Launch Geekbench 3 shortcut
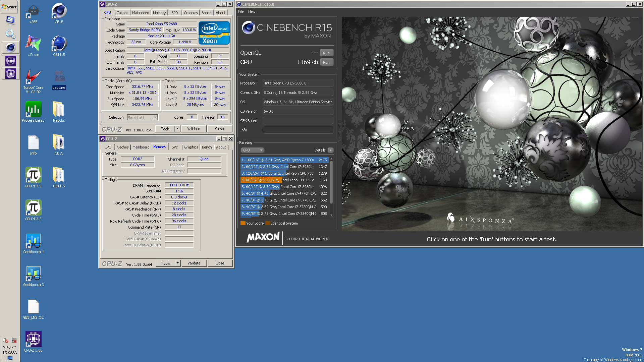This screenshot has height=362, width=644. point(33,276)
